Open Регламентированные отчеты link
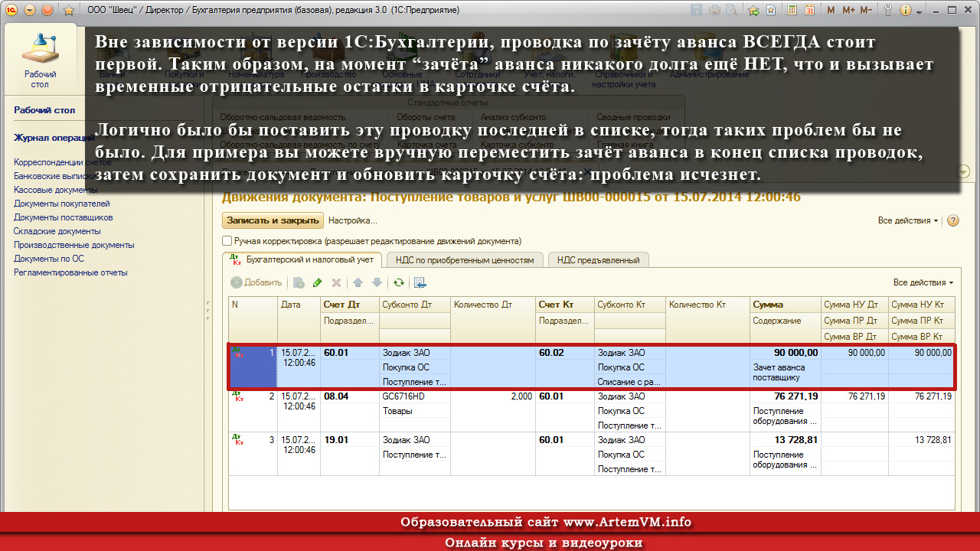 (70, 272)
